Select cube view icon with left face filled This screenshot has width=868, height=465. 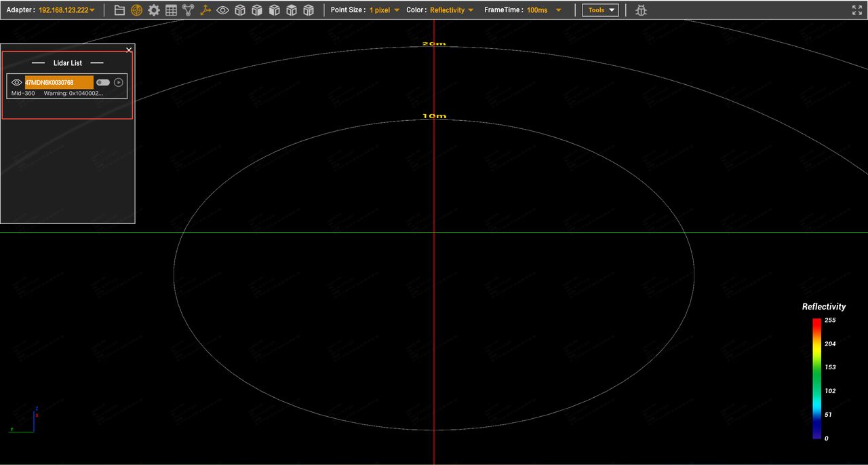pos(274,10)
